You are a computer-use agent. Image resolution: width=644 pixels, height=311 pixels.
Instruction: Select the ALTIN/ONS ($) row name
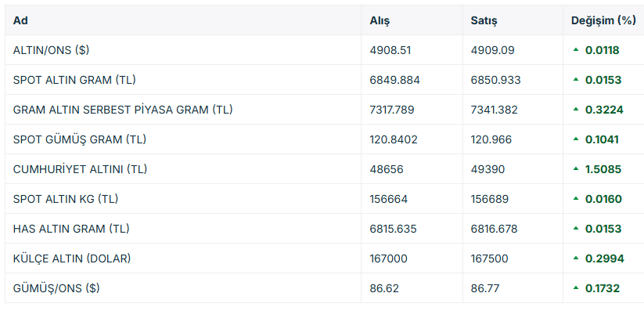pos(51,50)
